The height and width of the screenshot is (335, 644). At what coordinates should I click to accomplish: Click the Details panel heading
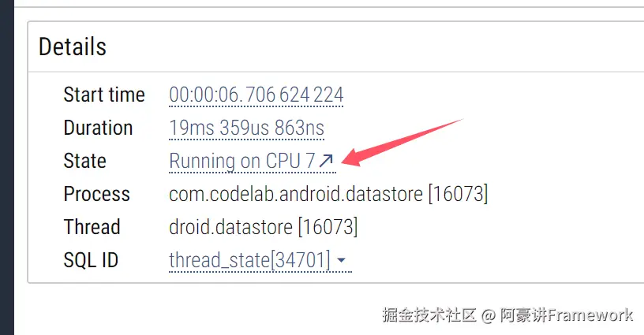click(x=73, y=47)
